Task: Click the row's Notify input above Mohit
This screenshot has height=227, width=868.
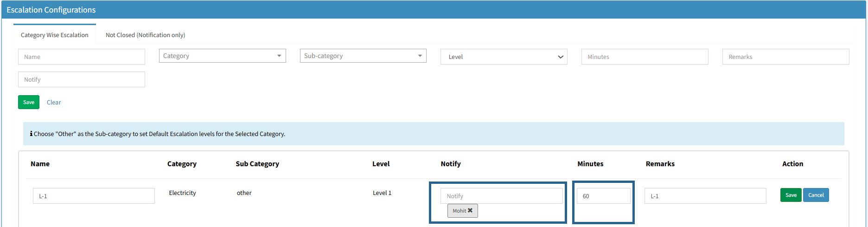Action: (x=501, y=196)
